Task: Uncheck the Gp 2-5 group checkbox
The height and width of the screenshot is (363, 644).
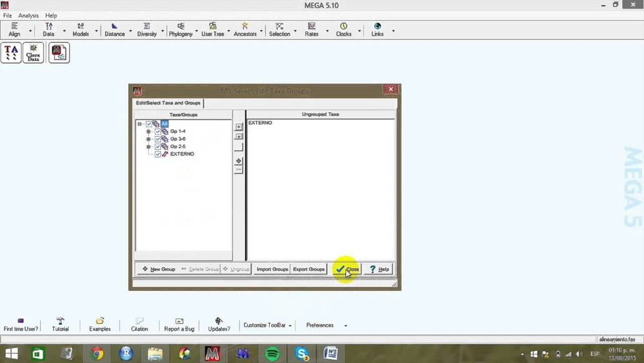Action: tap(158, 146)
